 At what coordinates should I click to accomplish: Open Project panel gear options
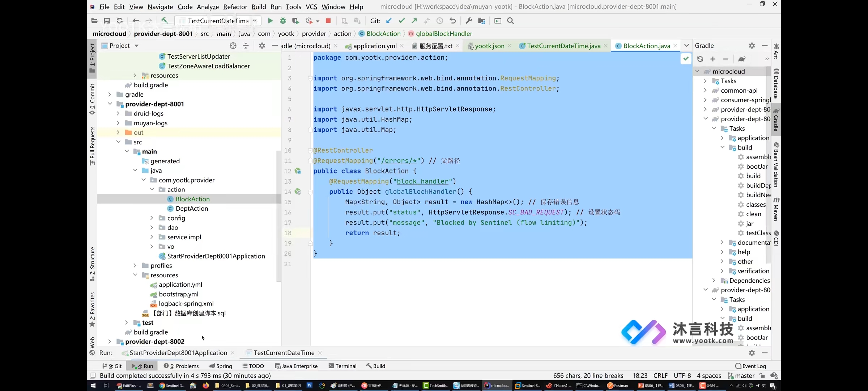[x=262, y=46]
